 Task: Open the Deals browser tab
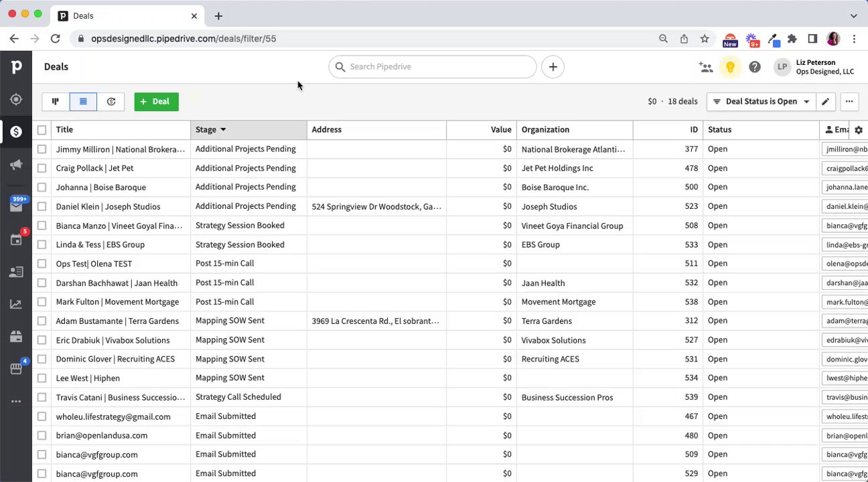(x=121, y=15)
